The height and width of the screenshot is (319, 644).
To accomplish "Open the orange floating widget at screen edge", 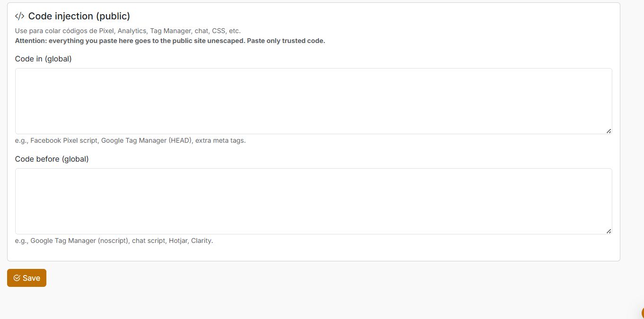I will (643, 313).
